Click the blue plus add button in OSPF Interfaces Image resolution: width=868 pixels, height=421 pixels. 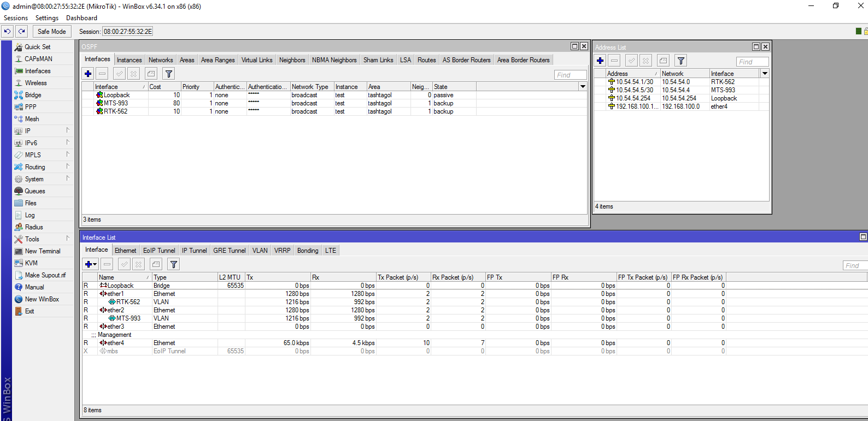88,74
